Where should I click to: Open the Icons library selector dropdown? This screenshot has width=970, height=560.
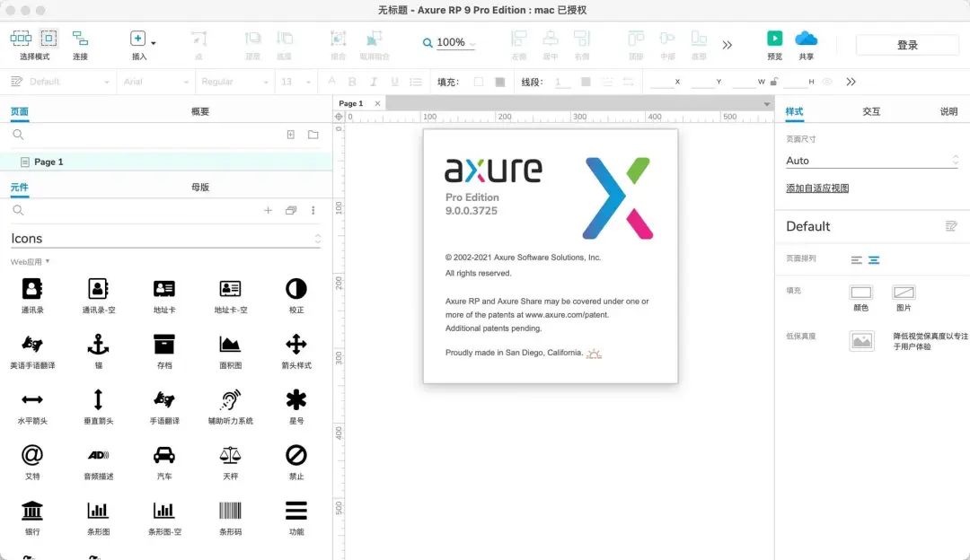[166, 239]
